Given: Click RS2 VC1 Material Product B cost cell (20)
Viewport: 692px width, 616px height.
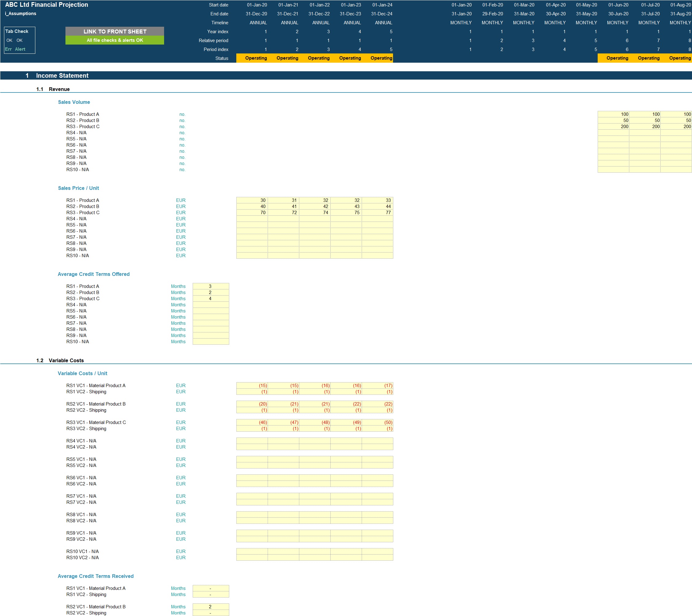Looking at the screenshot, I should point(252,404).
